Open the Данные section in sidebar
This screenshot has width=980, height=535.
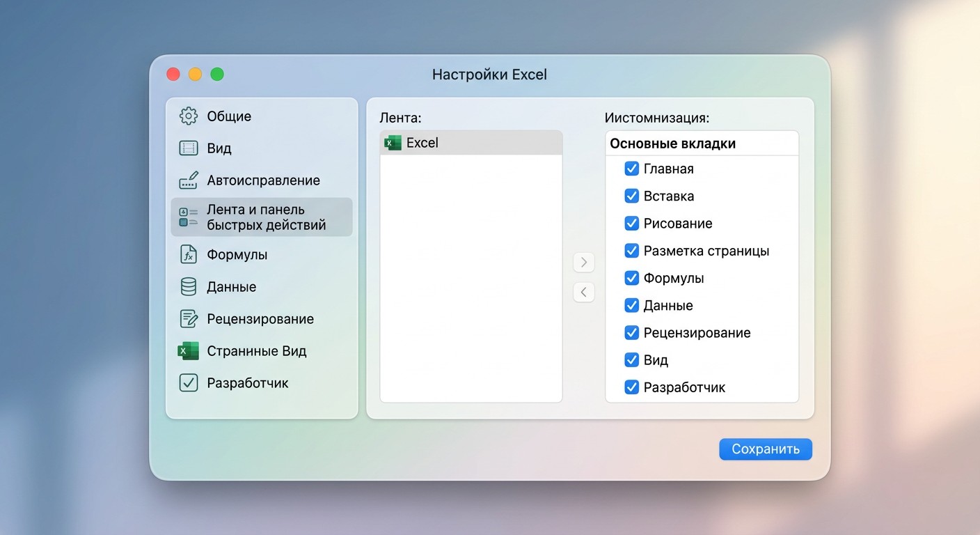(262, 286)
